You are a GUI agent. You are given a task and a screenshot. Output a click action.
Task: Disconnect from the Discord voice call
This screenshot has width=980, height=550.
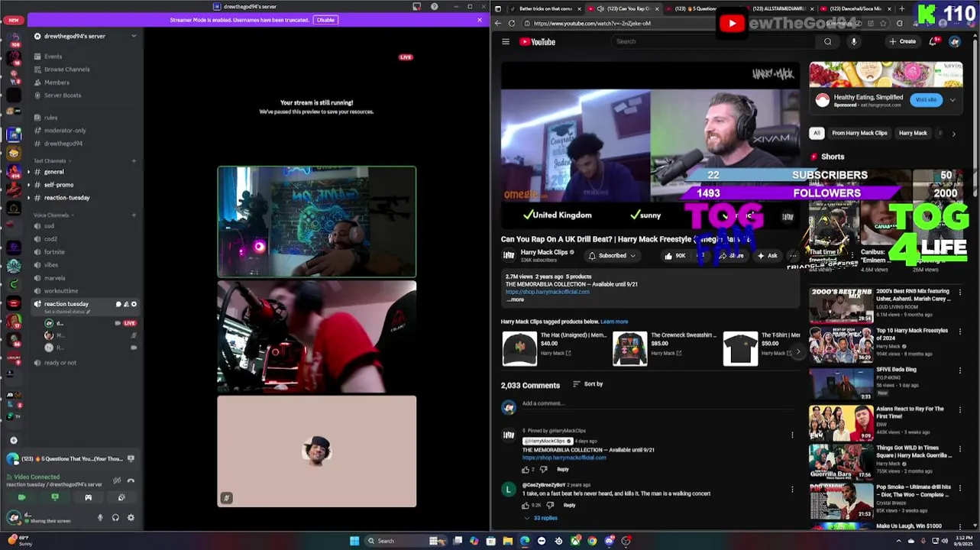131,480
